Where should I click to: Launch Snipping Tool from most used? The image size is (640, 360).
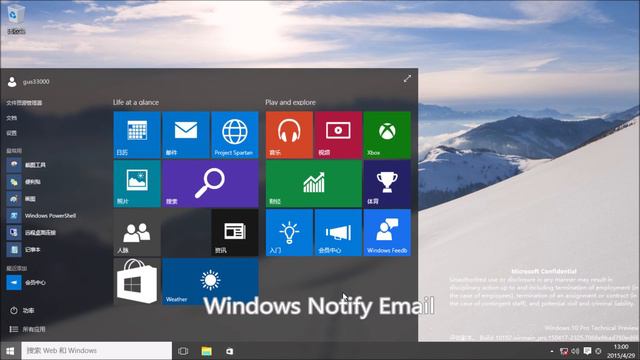26,165
